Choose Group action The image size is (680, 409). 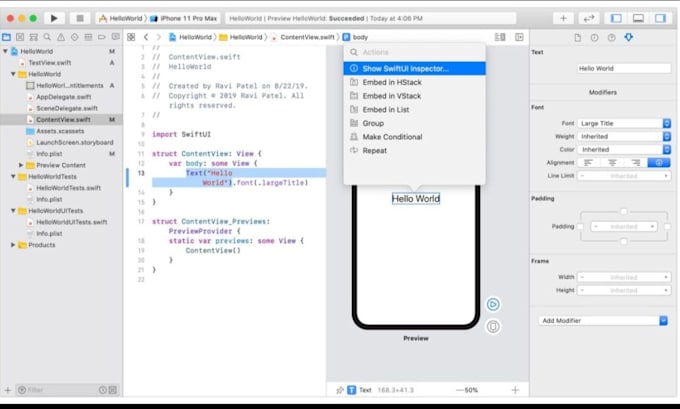[415, 123]
